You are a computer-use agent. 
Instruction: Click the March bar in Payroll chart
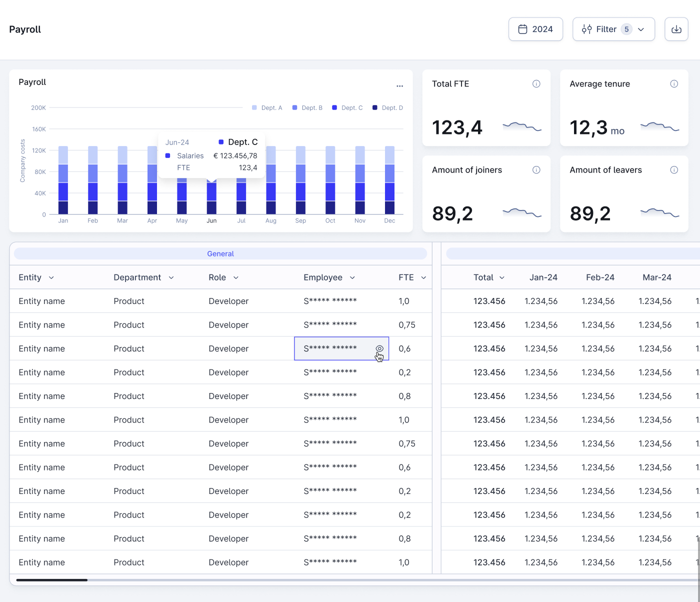click(122, 180)
